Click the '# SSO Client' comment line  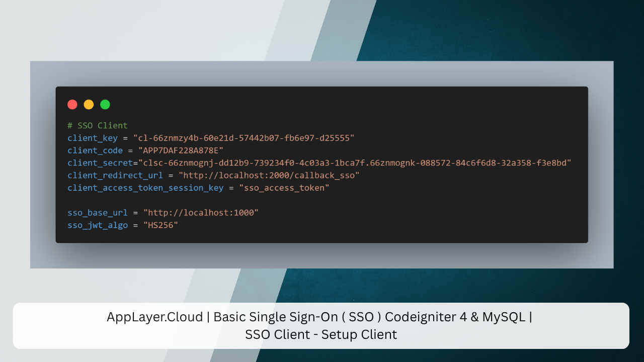(98, 126)
